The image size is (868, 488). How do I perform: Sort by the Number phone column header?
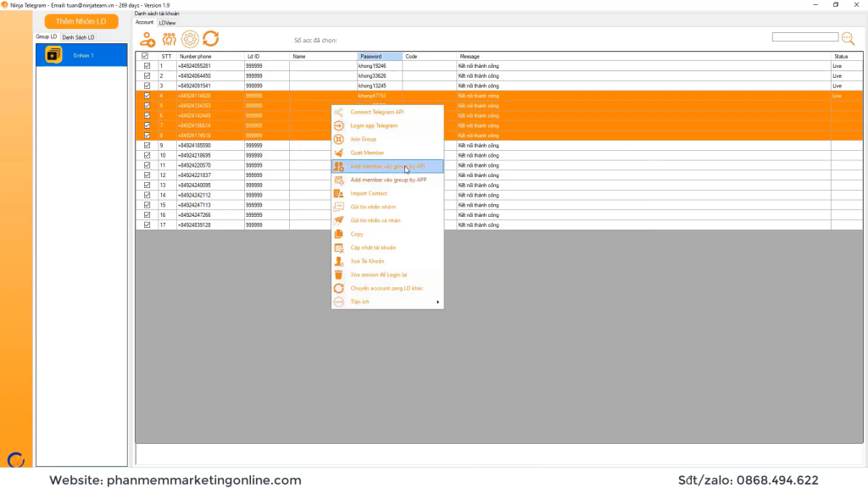(210, 57)
